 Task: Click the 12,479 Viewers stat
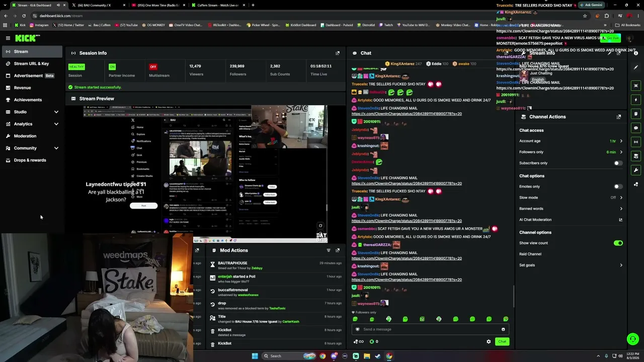click(196, 70)
